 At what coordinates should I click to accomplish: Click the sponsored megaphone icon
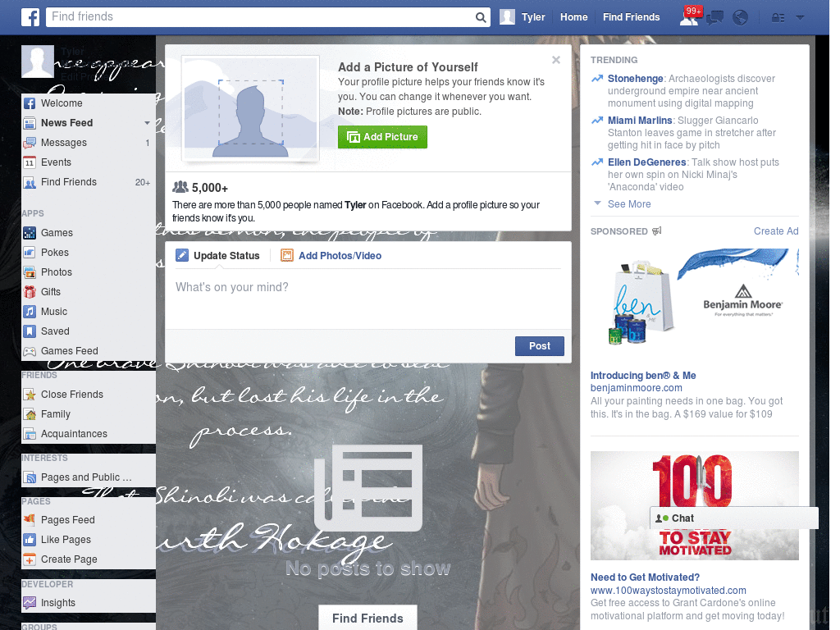point(657,231)
